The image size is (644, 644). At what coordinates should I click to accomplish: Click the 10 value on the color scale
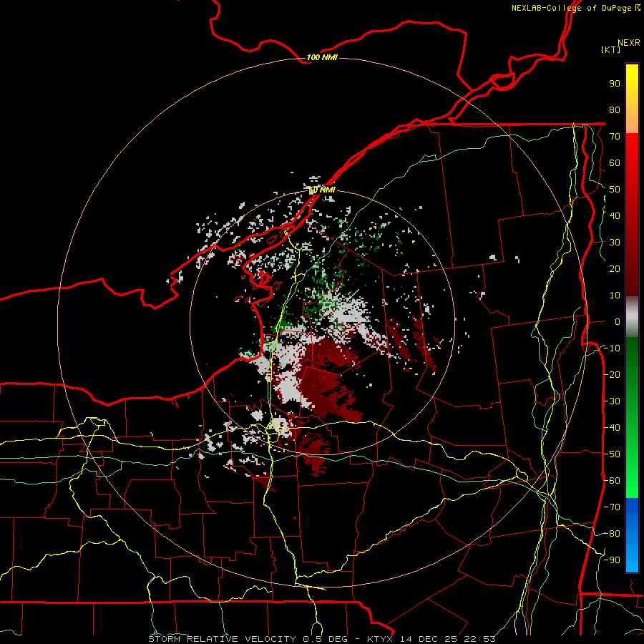615,296
